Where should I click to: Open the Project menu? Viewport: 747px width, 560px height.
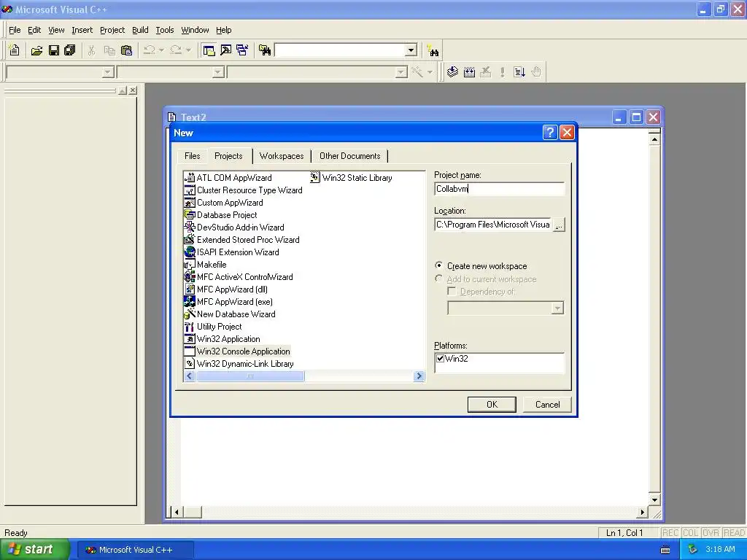(x=112, y=30)
